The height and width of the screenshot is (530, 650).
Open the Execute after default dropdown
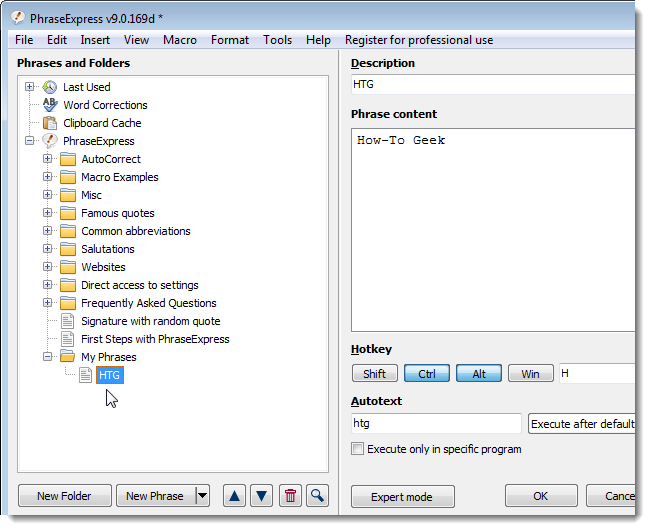[x=581, y=424]
